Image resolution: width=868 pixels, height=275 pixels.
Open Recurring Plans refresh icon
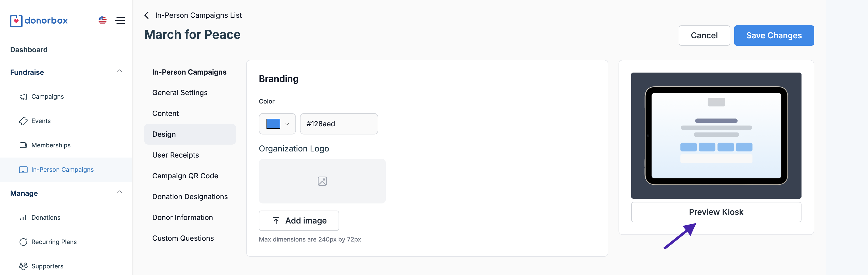pyautogui.click(x=23, y=242)
